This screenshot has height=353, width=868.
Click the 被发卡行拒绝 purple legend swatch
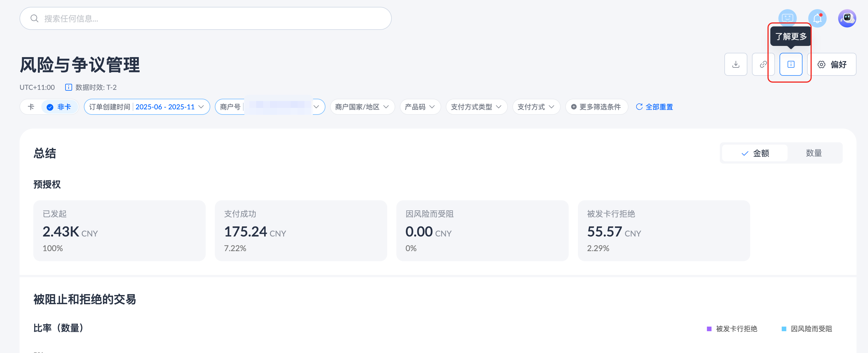pyautogui.click(x=709, y=329)
